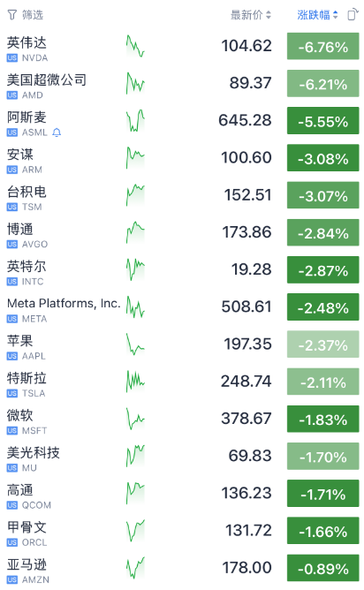Toggle the -6.76% change badge for NVDA

(x=323, y=46)
